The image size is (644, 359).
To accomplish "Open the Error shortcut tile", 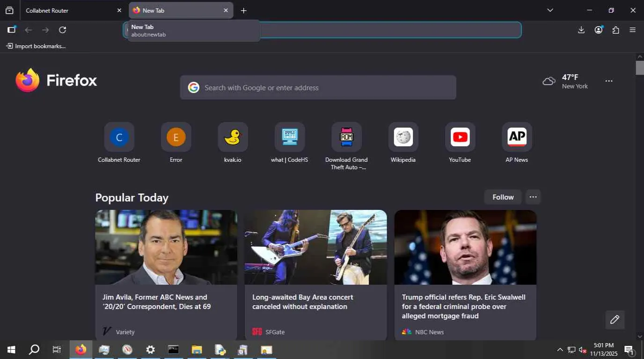I will click(x=176, y=143).
